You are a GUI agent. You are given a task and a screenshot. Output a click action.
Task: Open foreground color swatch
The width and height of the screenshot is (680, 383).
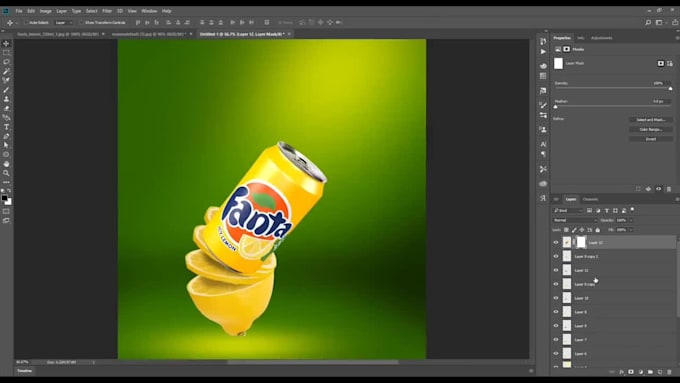4,198
